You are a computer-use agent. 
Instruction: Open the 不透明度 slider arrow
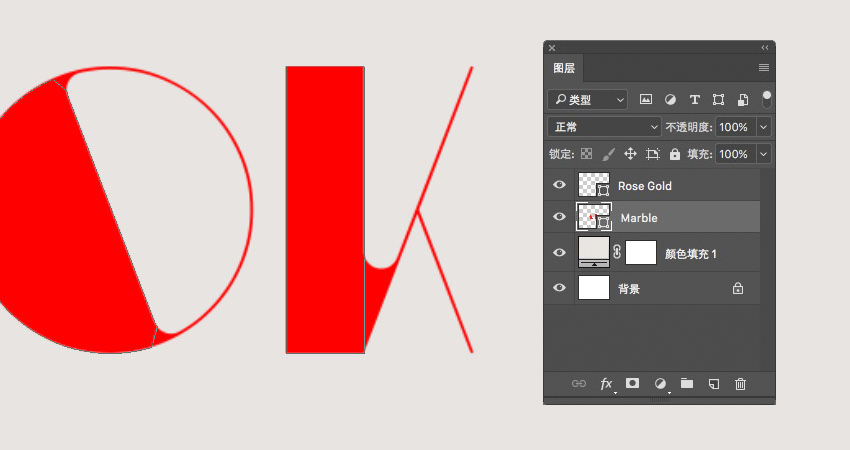tap(764, 127)
